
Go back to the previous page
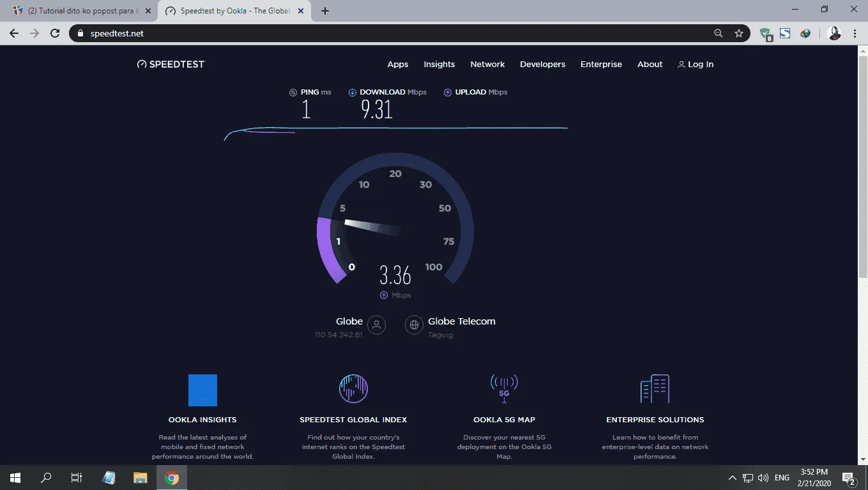[x=14, y=33]
